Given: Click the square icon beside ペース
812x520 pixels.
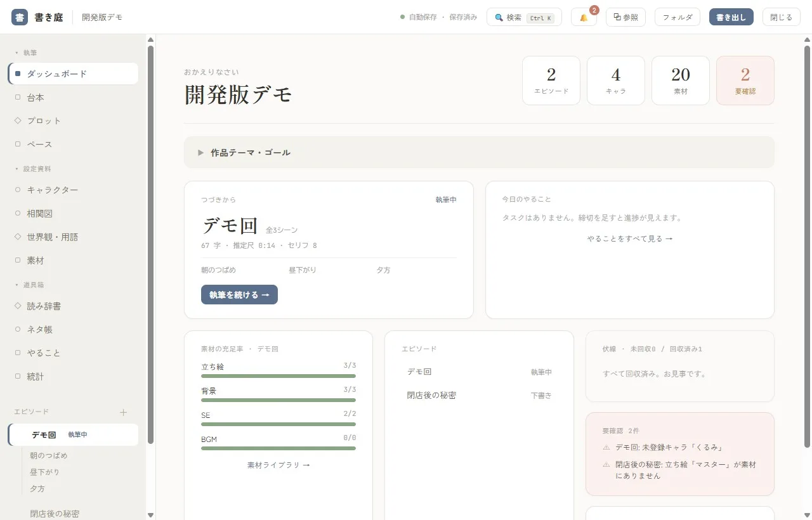Looking at the screenshot, I should 18,144.
